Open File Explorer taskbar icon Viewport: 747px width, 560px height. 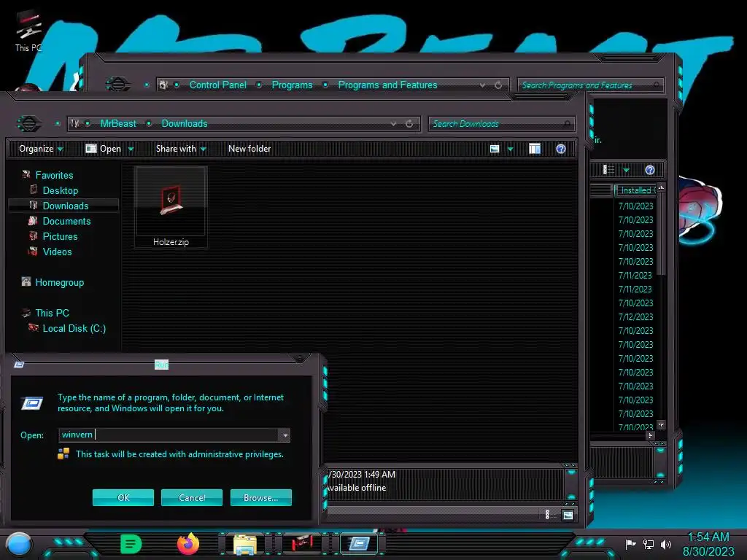(x=245, y=544)
